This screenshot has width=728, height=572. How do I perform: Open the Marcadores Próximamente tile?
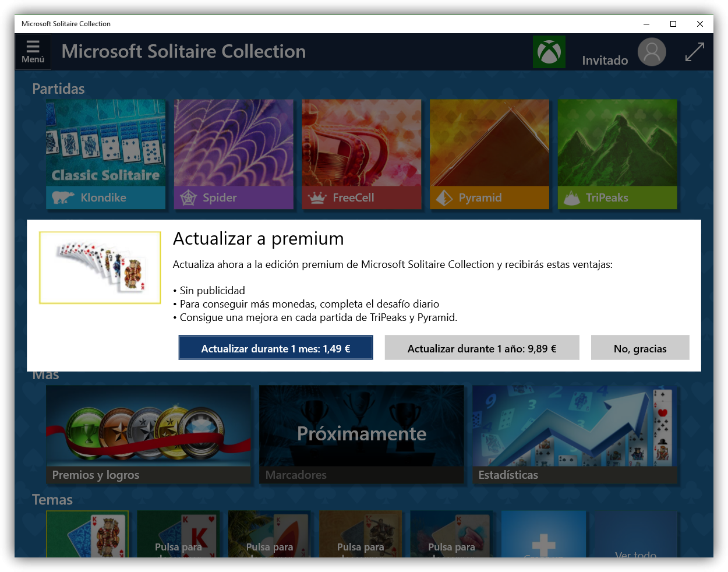point(362,435)
